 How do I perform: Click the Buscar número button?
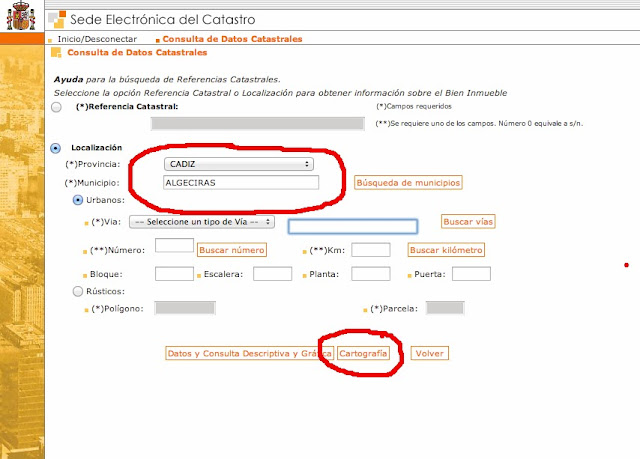point(232,250)
